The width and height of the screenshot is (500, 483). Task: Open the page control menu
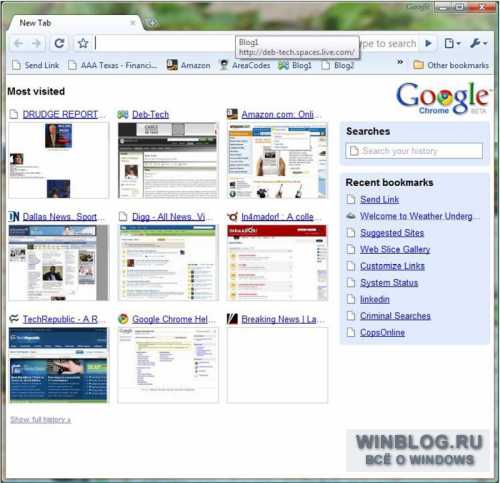[x=452, y=43]
